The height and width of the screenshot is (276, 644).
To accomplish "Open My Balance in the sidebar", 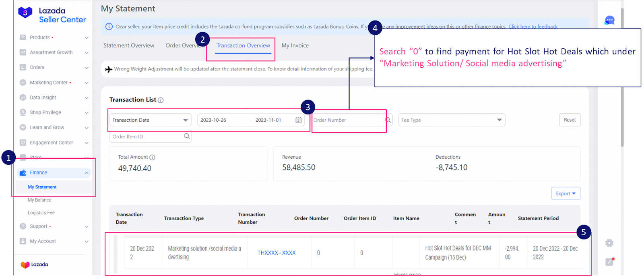I will 39,200.
